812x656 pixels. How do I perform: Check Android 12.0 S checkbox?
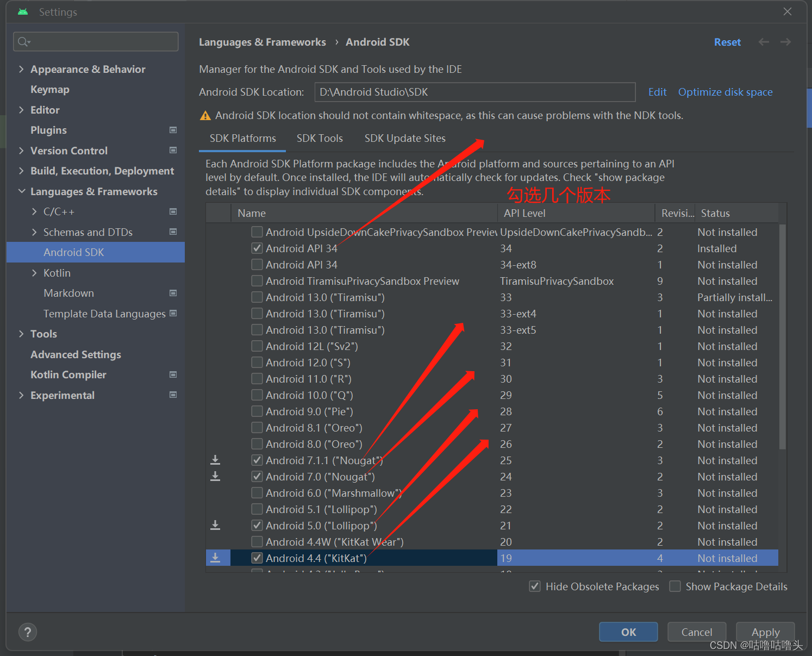257,363
